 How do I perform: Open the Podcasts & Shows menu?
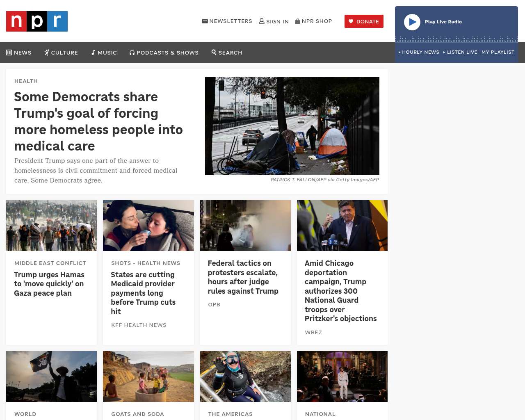click(164, 52)
